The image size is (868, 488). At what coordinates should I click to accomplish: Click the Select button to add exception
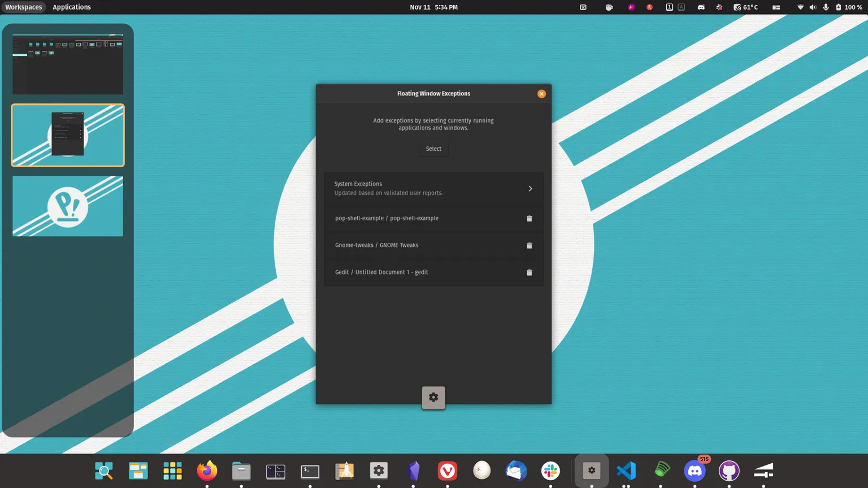point(433,149)
